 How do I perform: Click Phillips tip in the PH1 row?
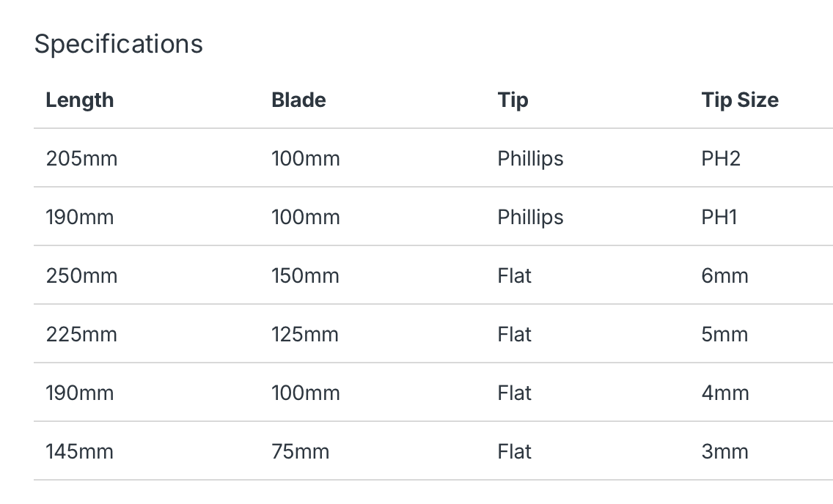tap(530, 217)
